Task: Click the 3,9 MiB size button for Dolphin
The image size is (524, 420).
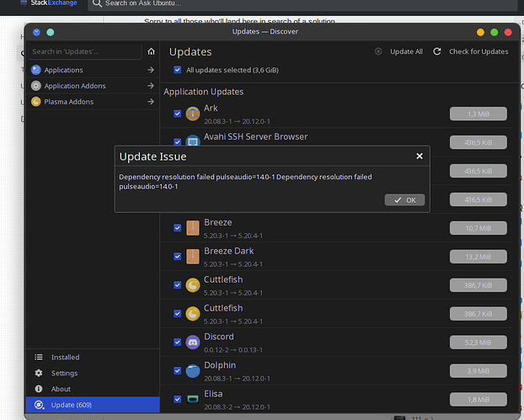Action: 479,371
